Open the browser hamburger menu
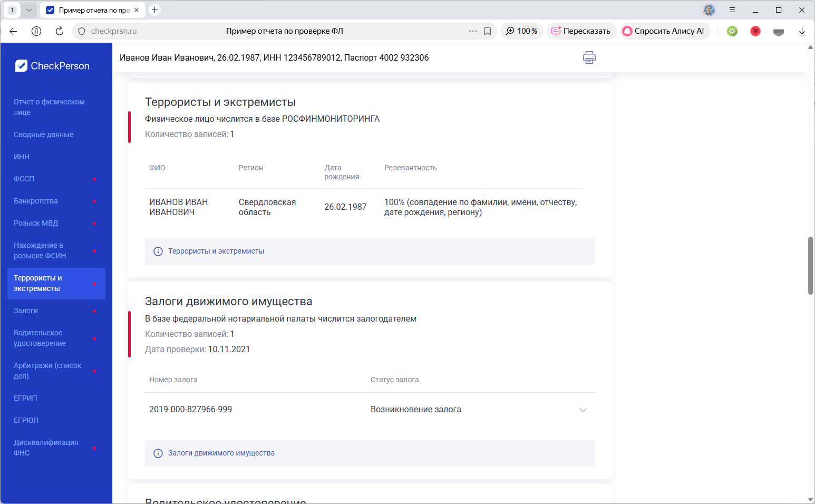This screenshot has width=815, height=504. click(x=733, y=9)
